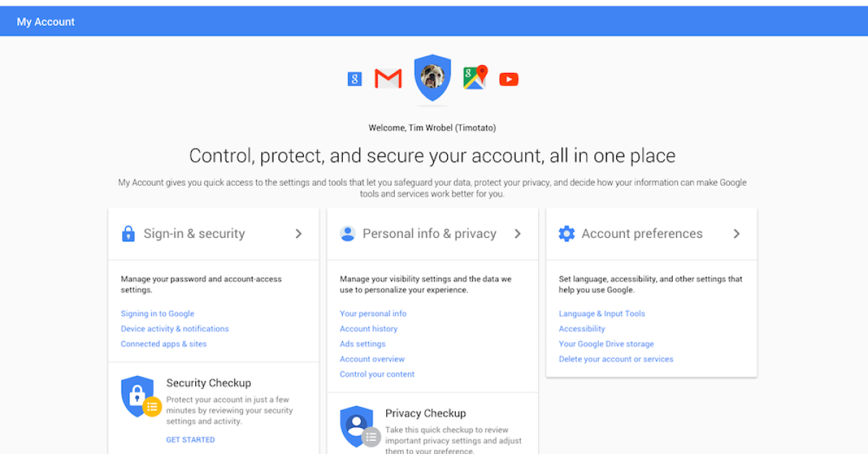This screenshot has height=454, width=868.
Task: Click the Sign-in & security padlock icon
Action: pyautogui.click(x=129, y=234)
